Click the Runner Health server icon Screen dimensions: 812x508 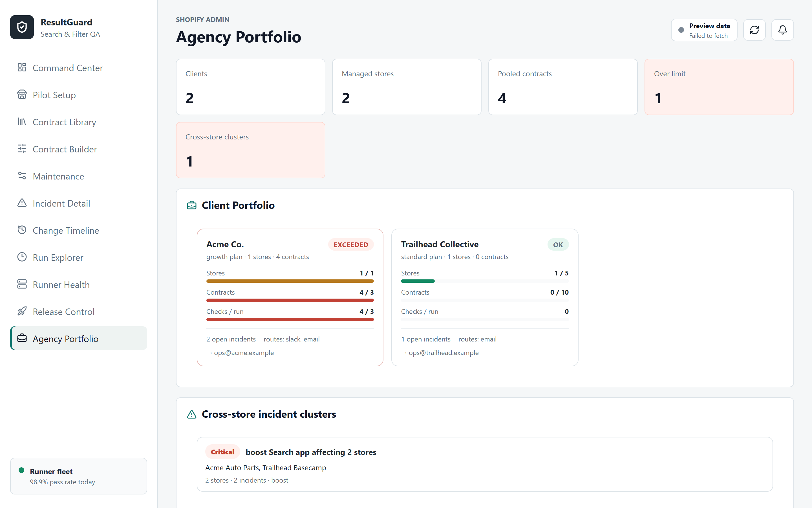click(22, 284)
